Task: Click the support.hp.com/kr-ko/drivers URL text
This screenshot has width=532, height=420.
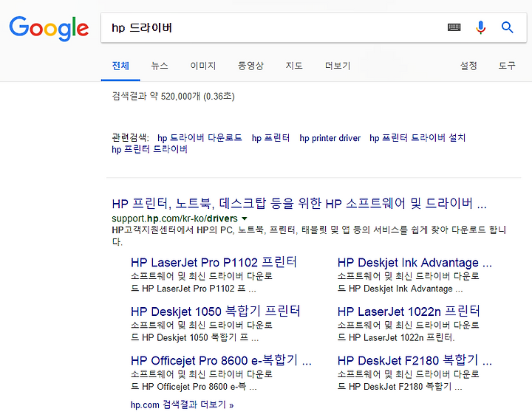Action: [174, 218]
